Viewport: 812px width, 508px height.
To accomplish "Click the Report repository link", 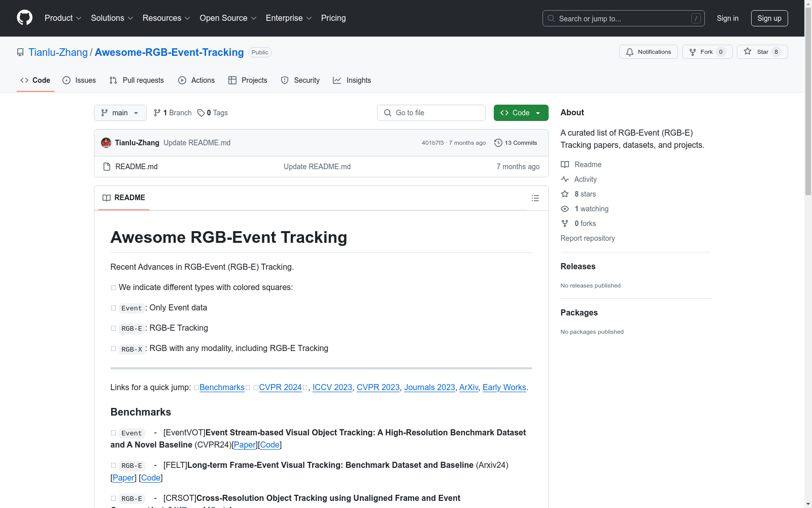I will coord(588,238).
